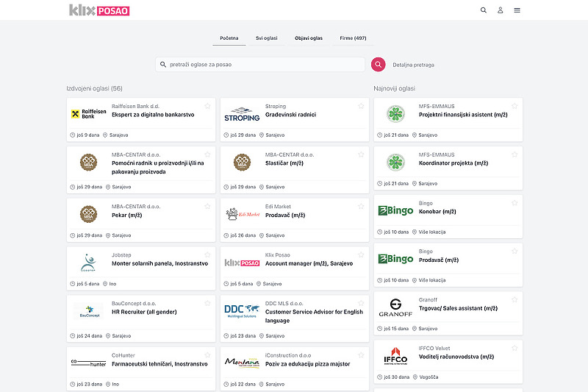This screenshot has height=392, width=588.
Task: Click the Stroping company logo
Action: 242,115
